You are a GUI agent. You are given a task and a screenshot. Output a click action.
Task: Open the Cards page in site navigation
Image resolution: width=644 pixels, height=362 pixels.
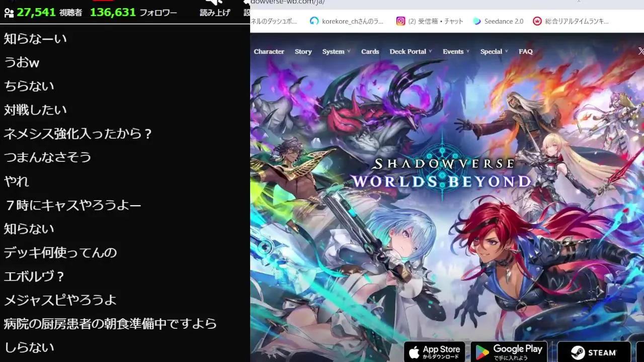click(370, 51)
